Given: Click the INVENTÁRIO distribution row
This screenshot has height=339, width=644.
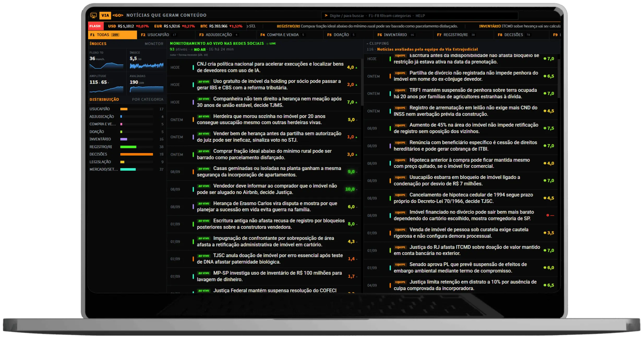Looking at the screenshot, I should click(127, 139).
